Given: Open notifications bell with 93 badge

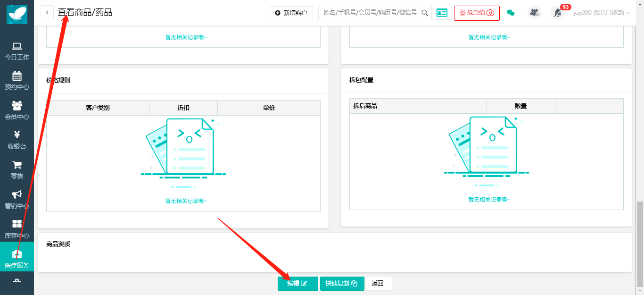Looking at the screenshot, I should [x=558, y=13].
